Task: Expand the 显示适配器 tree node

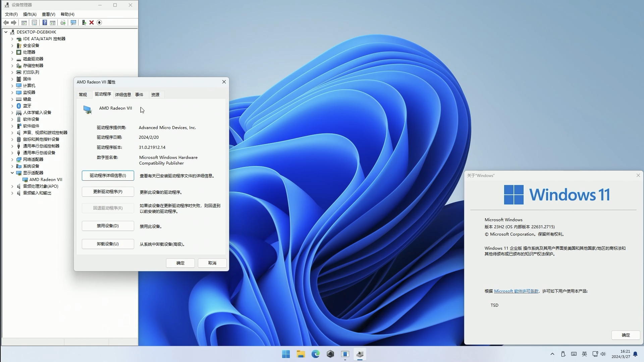Action: point(12,173)
